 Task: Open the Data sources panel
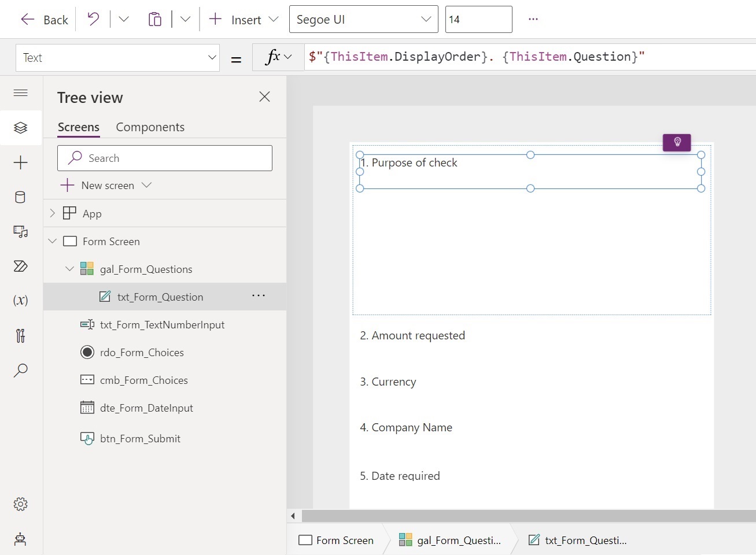pyautogui.click(x=20, y=197)
